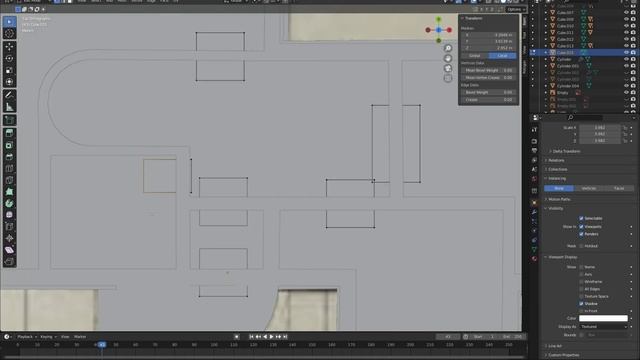Click the viewport zoom magnifier icon

(448, 48)
